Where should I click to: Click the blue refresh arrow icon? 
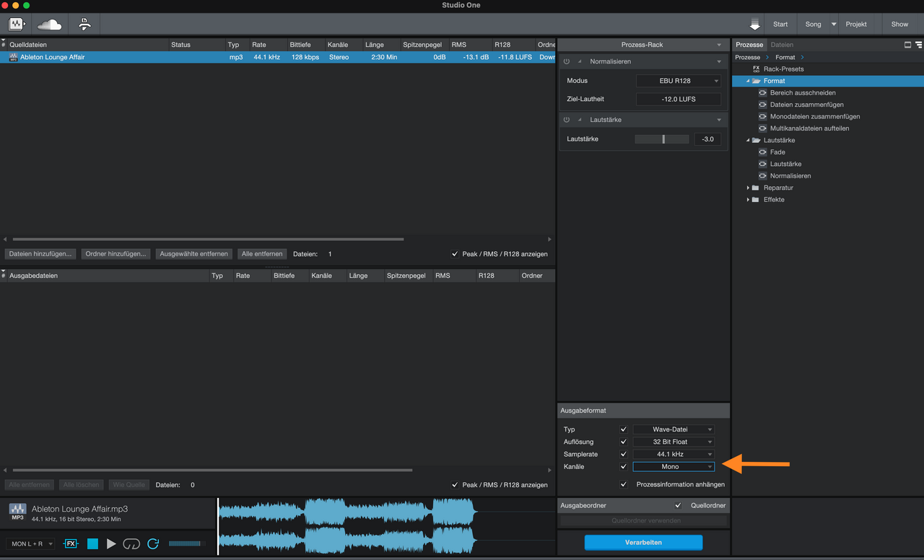click(x=152, y=543)
